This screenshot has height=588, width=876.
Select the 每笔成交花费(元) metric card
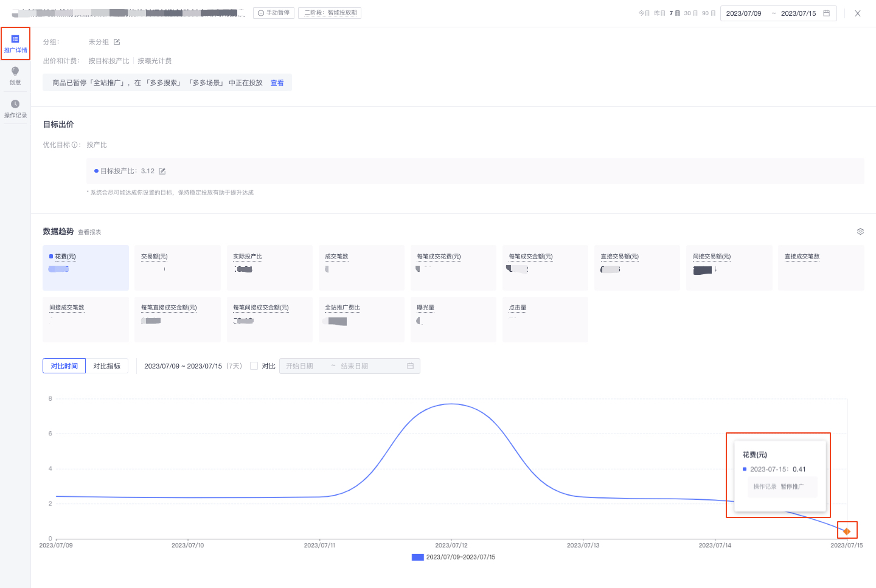click(x=453, y=268)
